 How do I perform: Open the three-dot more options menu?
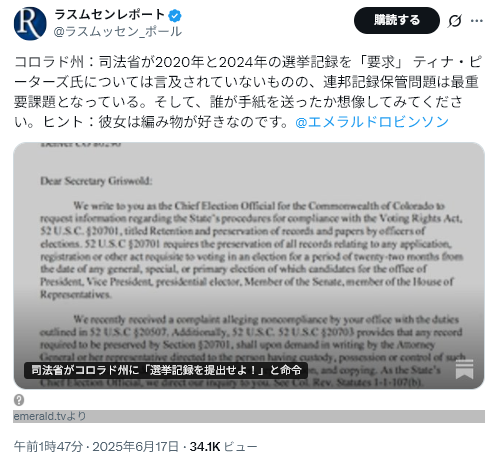pyautogui.click(x=477, y=21)
